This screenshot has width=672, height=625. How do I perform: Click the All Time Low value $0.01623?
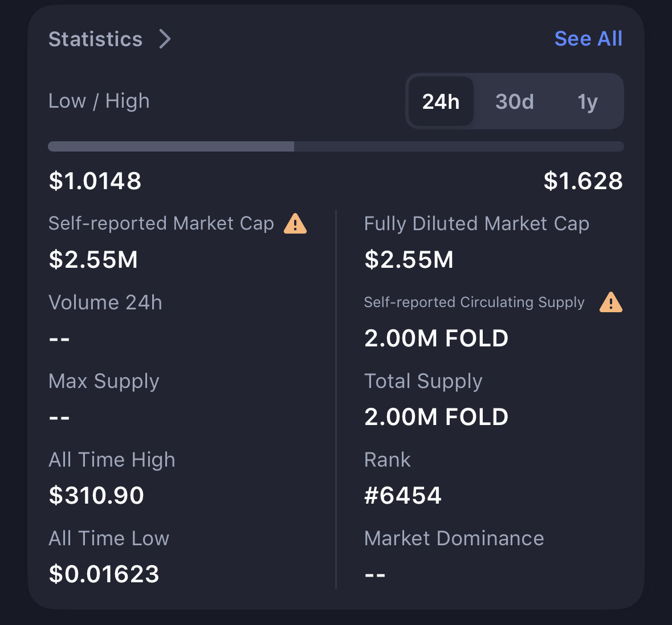tap(104, 574)
